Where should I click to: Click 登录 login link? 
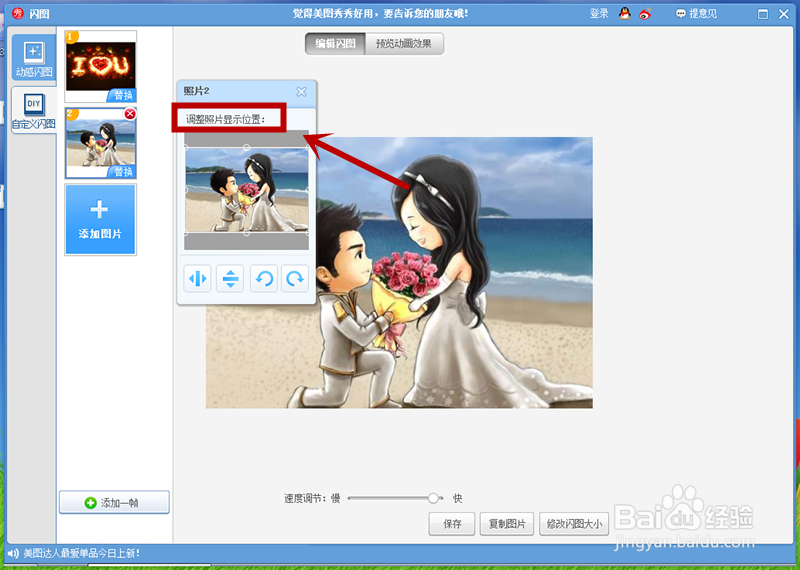click(x=599, y=14)
